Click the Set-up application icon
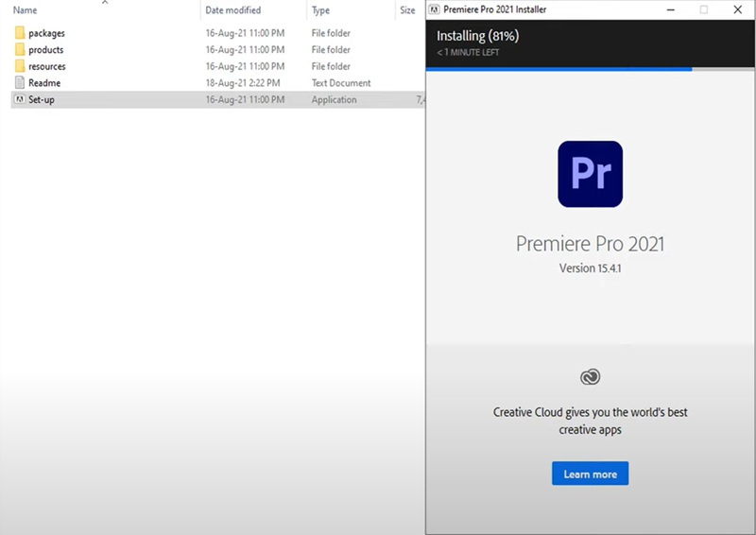Screen dimensions: 756x535 point(20,100)
